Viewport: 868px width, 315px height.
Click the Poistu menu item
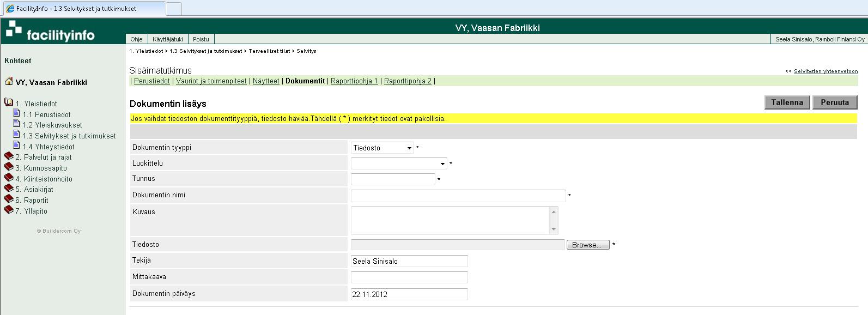201,39
